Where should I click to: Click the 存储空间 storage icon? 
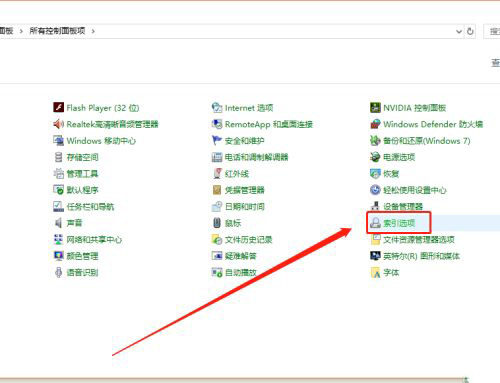[58, 157]
